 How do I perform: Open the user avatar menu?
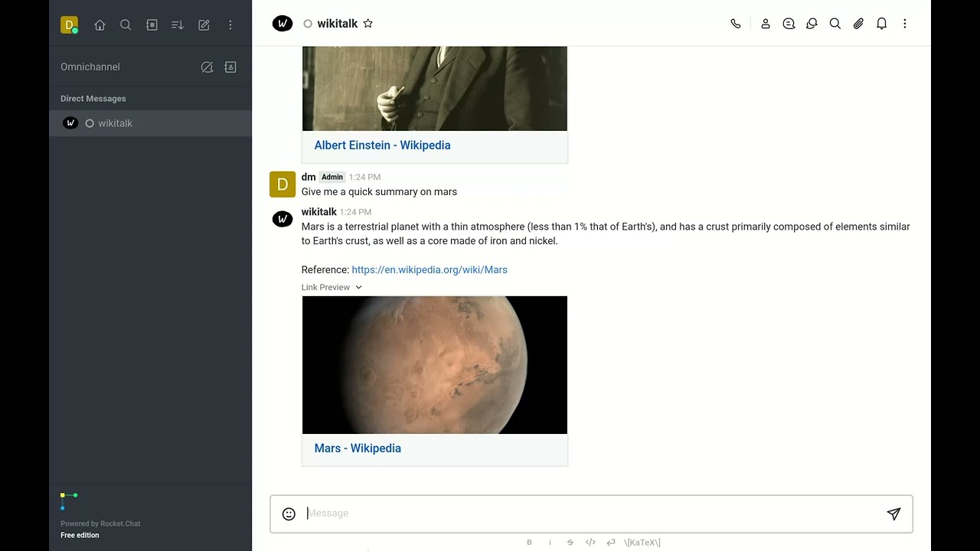[x=70, y=25]
